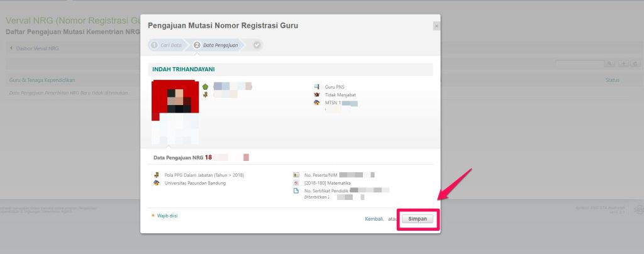The height and width of the screenshot is (254, 644).
Task: Click the MTSN school icon
Action: click(x=316, y=103)
